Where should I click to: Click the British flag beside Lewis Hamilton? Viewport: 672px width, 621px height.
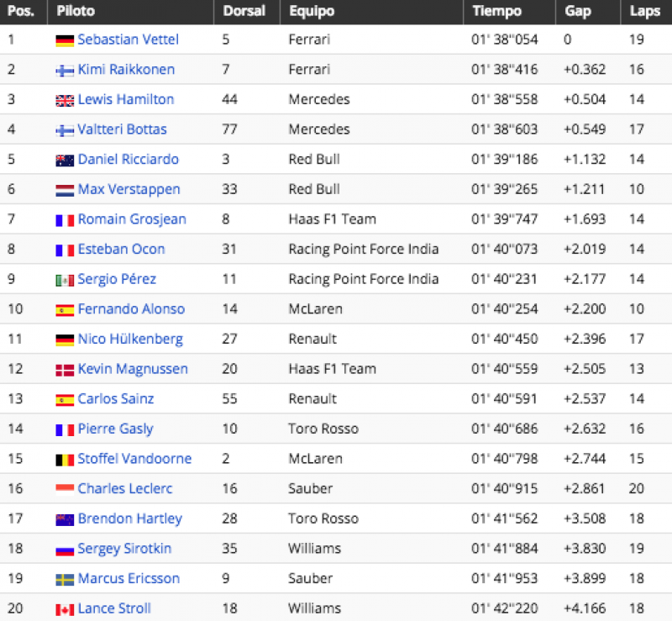click(65, 100)
